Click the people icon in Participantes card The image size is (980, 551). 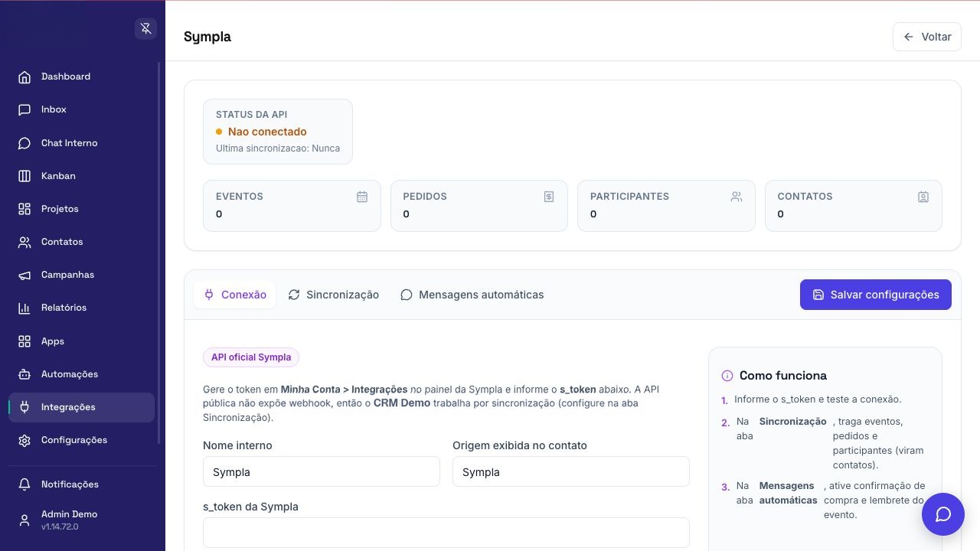pos(737,197)
